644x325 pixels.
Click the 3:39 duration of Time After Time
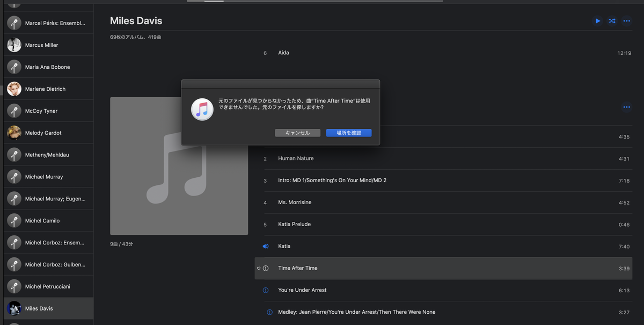coord(624,268)
